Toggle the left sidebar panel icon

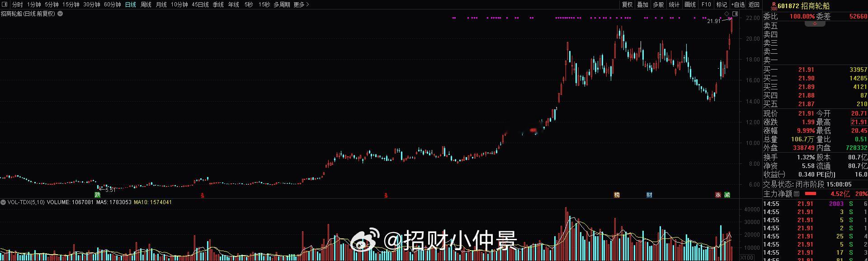(x=5, y=5)
